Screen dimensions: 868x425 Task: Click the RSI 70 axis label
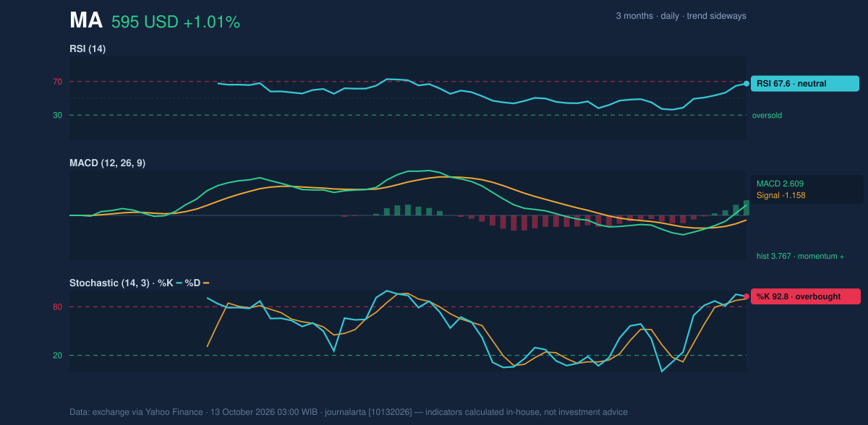point(57,82)
